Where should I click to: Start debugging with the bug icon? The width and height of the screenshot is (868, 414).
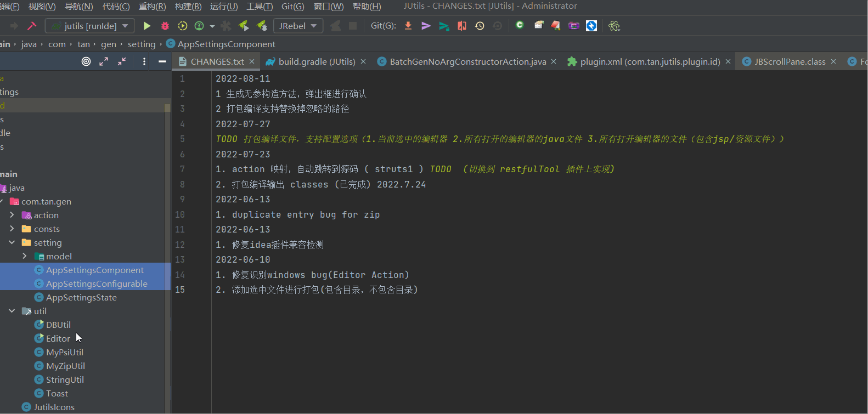coord(165,26)
